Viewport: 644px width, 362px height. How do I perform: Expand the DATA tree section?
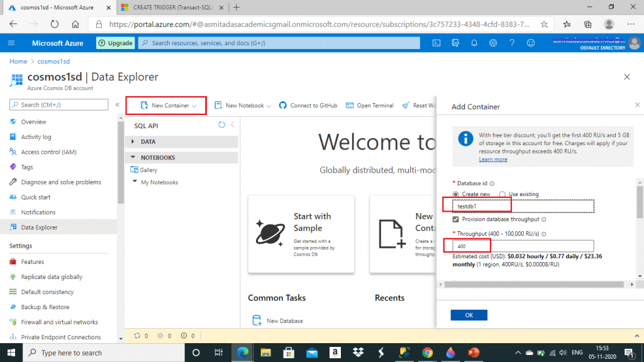coord(133,141)
